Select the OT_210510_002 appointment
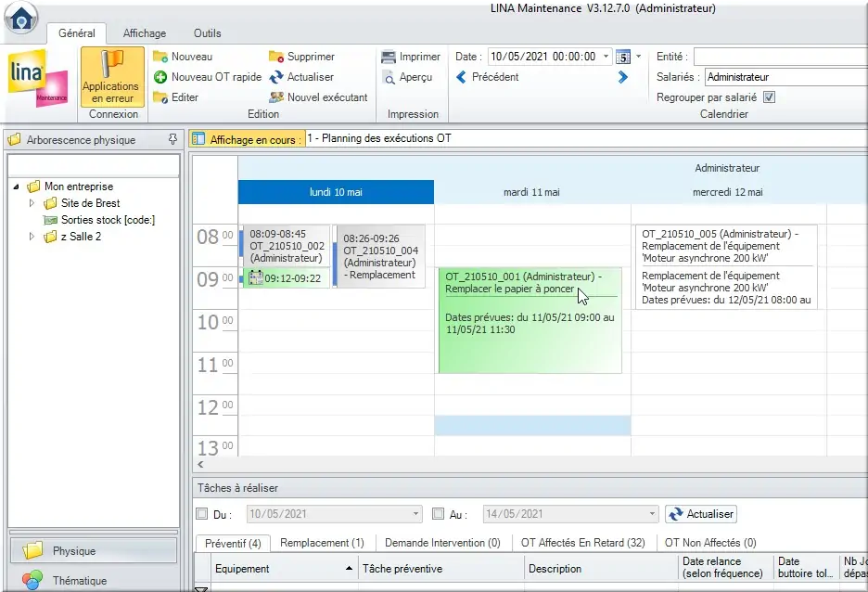The image size is (868, 592). click(x=286, y=246)
